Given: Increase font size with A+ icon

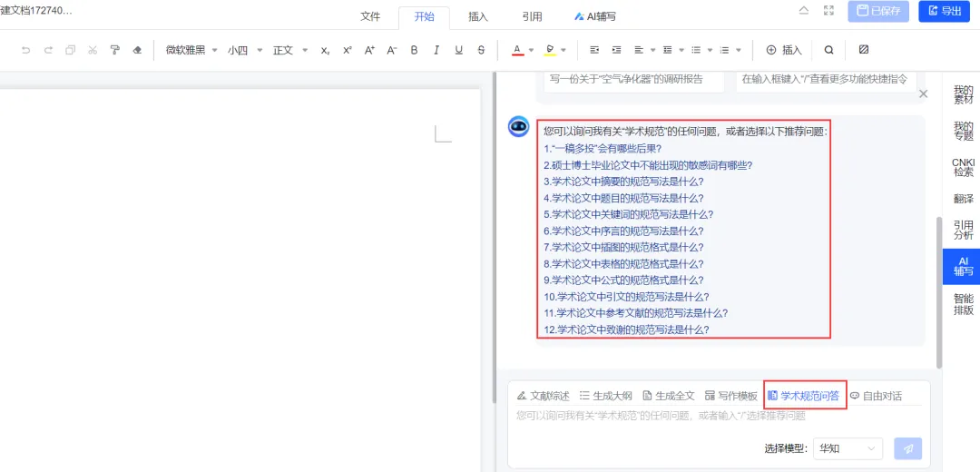Looking at the screenshot, I should point(369,50).
